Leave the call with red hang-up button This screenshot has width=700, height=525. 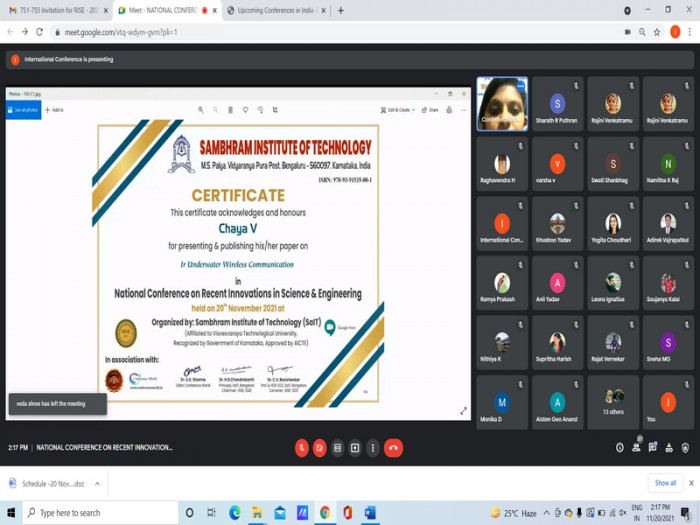pos(394,448)
